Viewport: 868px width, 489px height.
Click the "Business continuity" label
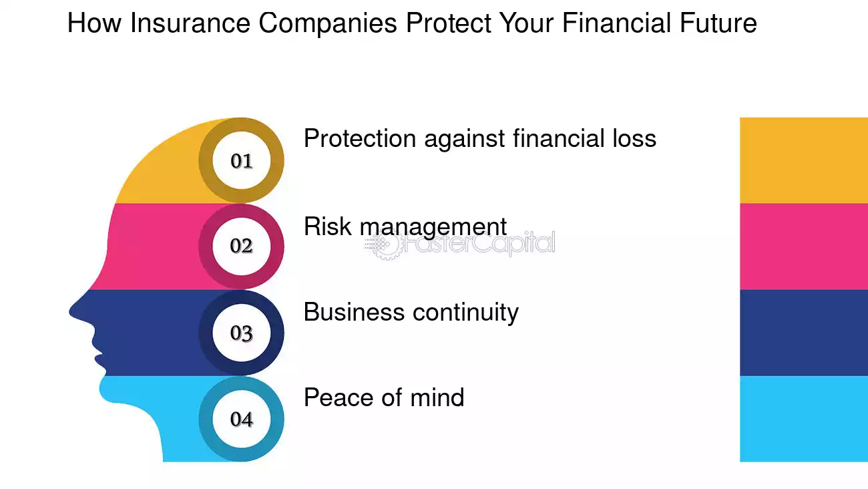click(411, 312)
